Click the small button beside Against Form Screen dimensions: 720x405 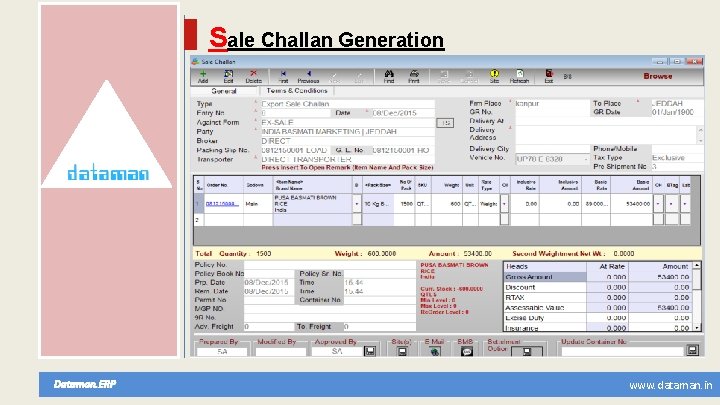445,123
